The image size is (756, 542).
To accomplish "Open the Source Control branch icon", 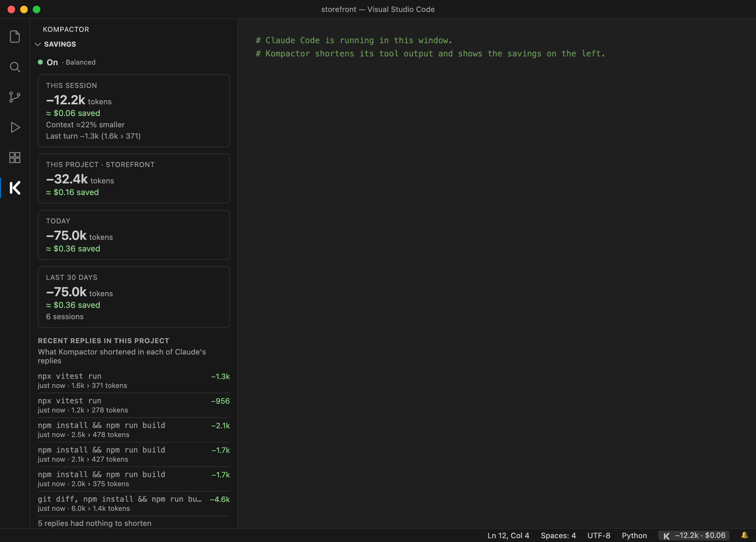I will (x=15, y=97).
